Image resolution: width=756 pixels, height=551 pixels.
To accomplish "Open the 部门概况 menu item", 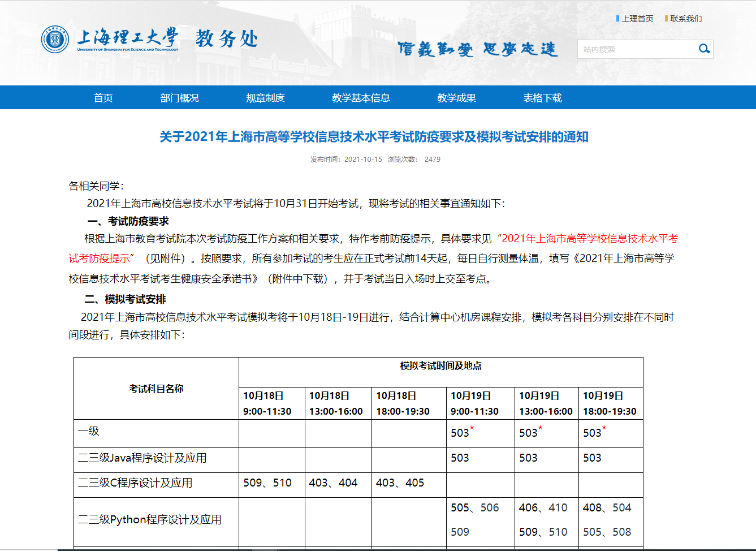I will coord(179,98).
